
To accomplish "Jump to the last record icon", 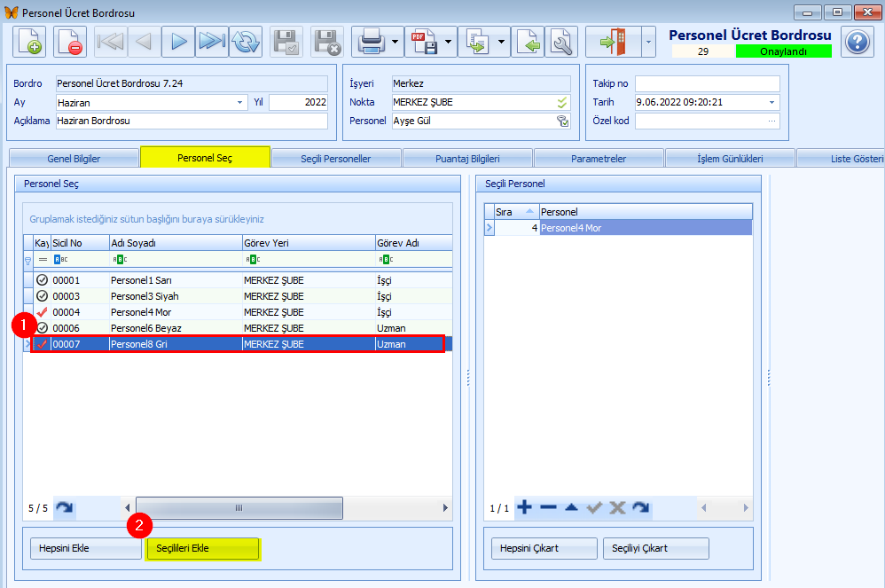I will click(x=212, y=42).
